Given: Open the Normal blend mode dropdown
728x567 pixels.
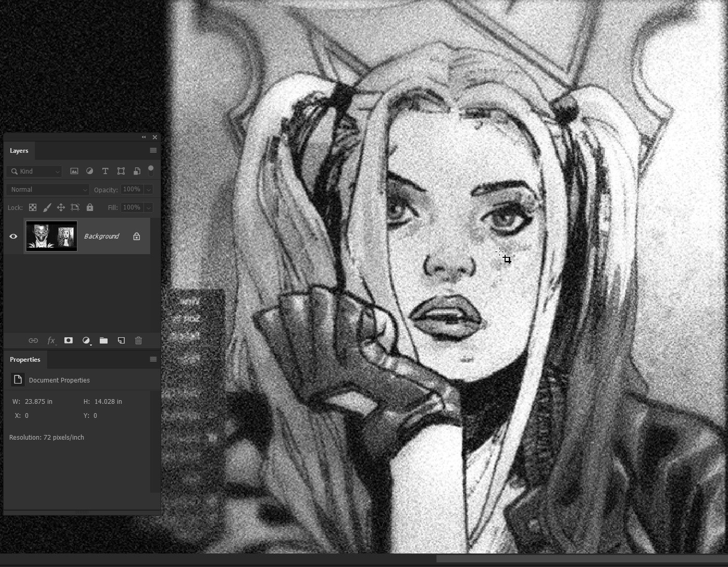Looking at the screenshot, I should point(48,190).
